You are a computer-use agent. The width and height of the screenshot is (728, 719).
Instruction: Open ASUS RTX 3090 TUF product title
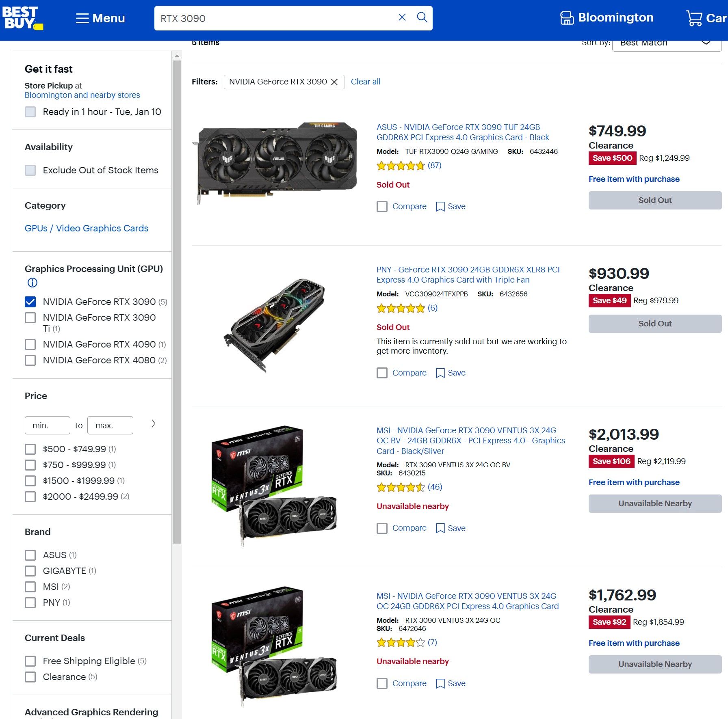tap(463, 132)
